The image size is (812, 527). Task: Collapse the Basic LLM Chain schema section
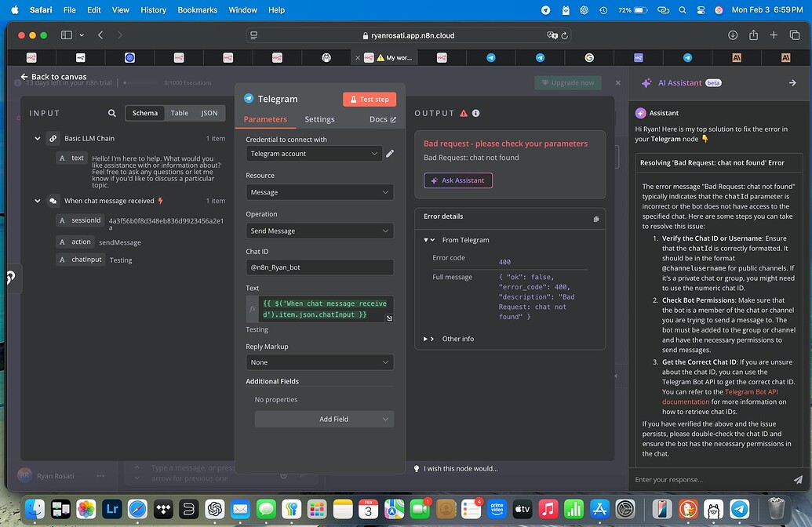(37, 137)
